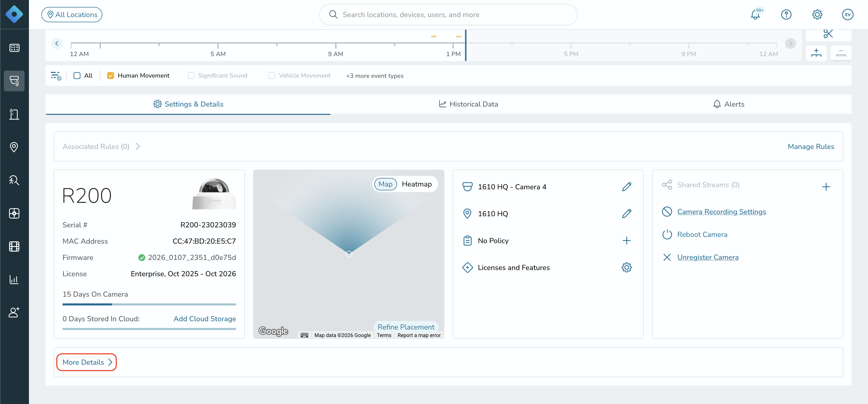Expand +3 more event types
This screenshot has height=404, width=868.
pyautogui.click(x=375, y=76)
